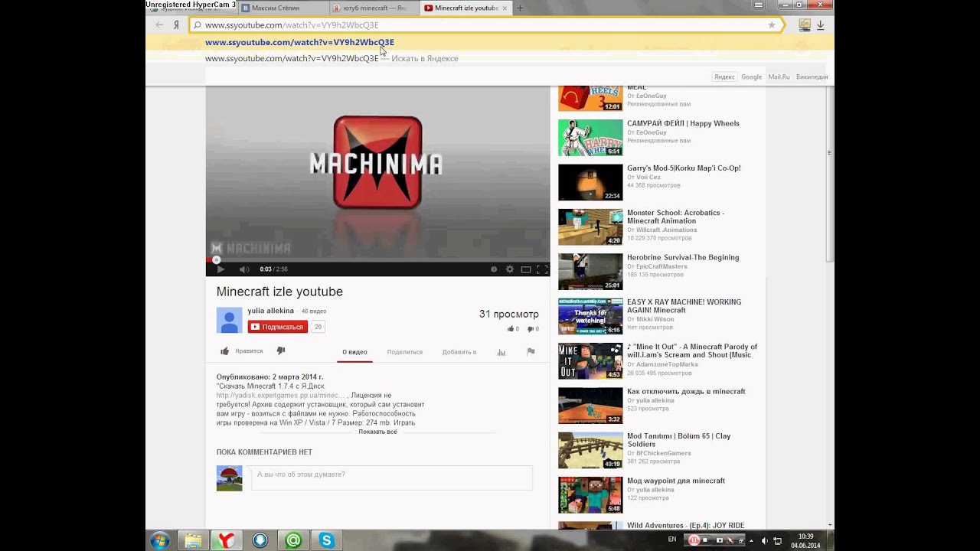This screenshot has width=980, height=551.
Task: Select the Яндекс search engine option
Action: (x=724, y=77)
